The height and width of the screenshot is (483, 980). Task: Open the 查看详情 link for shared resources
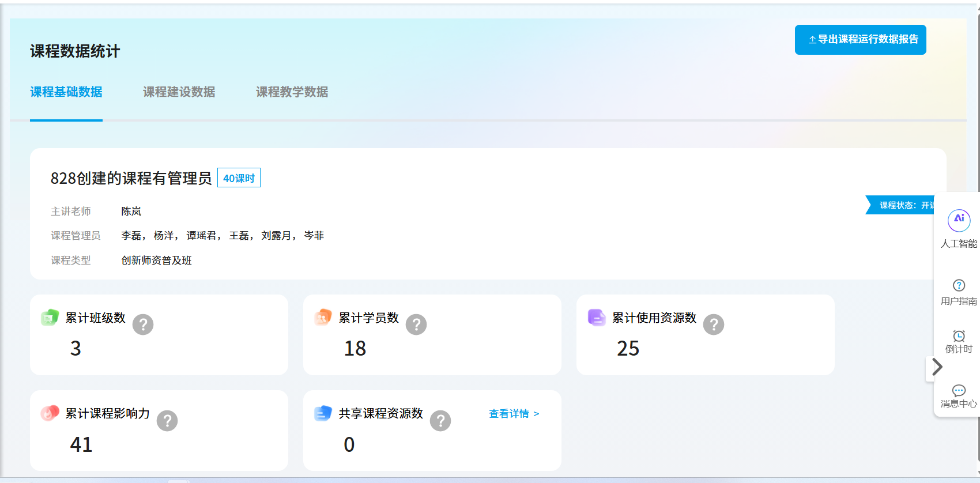pyautogui.click(x=514, y=414)
